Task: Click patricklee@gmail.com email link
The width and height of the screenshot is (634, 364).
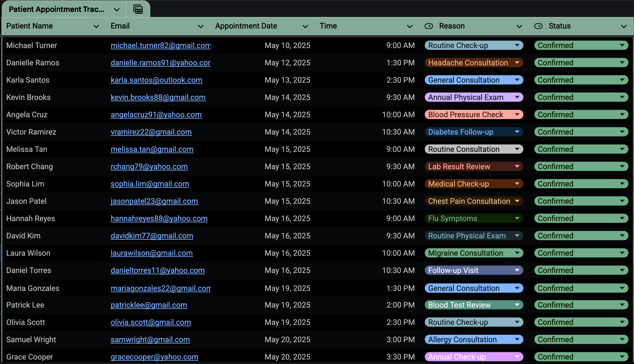Action: click(149, 305)
